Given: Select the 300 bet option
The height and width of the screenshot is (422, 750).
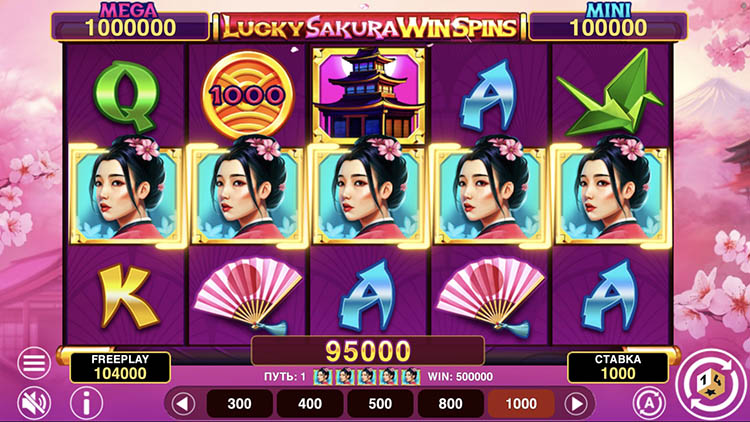Looking at the screenshot, I should (x=239, y=404).
